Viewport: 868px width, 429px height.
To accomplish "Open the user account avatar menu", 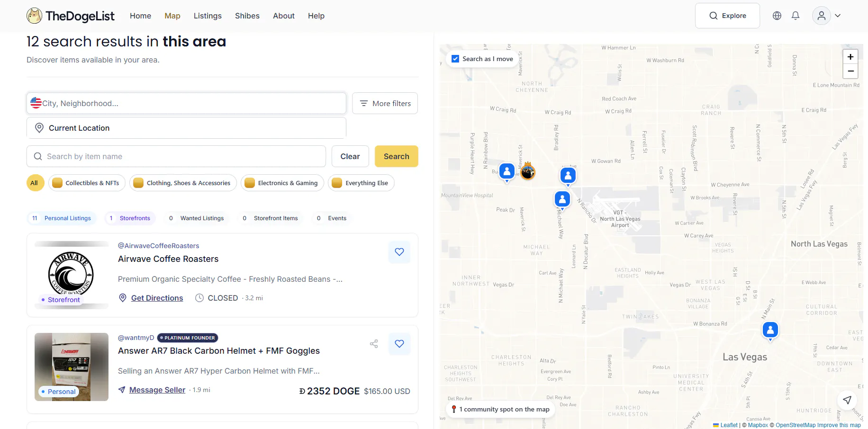I will [x=827, y=16].
